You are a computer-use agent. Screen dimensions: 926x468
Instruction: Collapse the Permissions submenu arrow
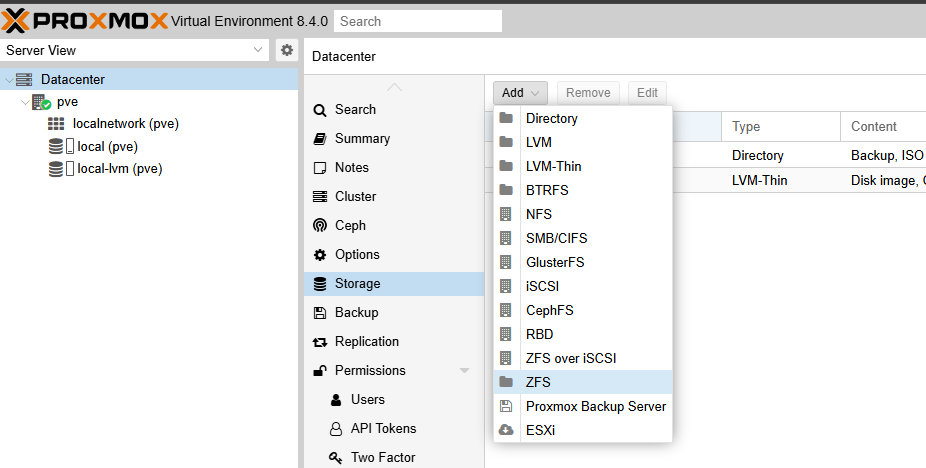click(464, 371)
